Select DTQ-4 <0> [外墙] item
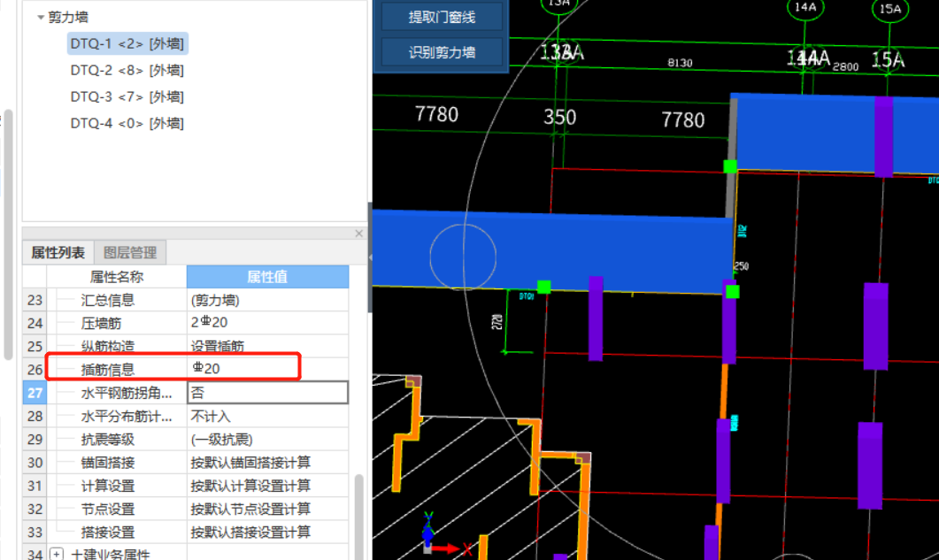 (127, 123)
